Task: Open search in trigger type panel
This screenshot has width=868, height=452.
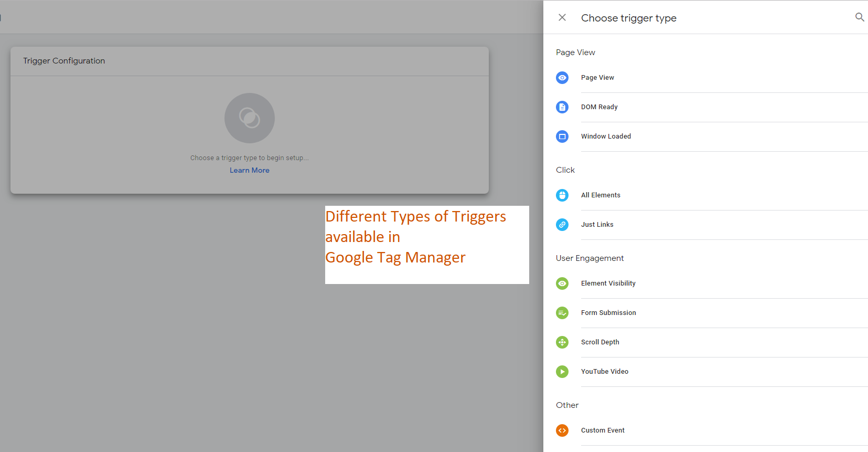Action: click(x=860, y=17)
